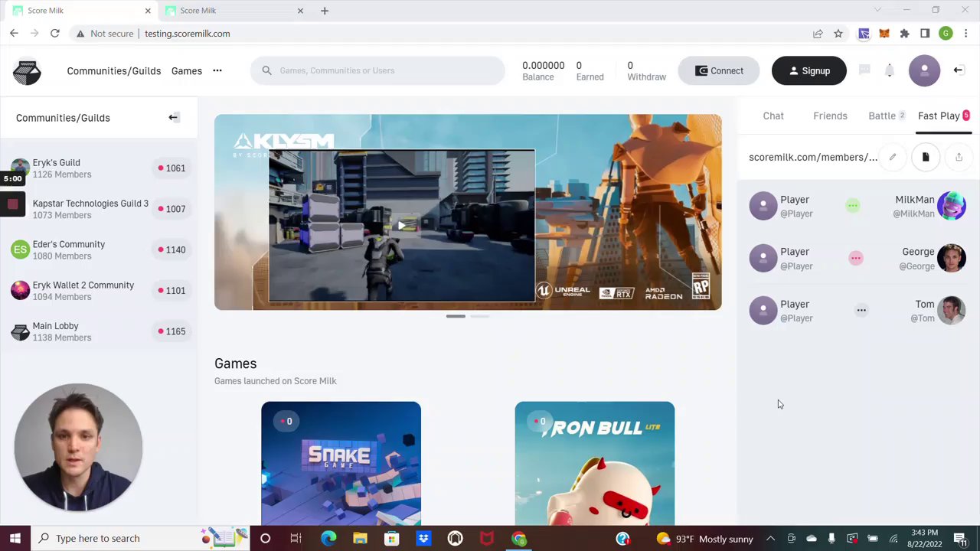Image resolution: width=980 pixels, height=551 pixels.
Task: Open the Iron Bull Lite game card
Action: coord(595,463)
